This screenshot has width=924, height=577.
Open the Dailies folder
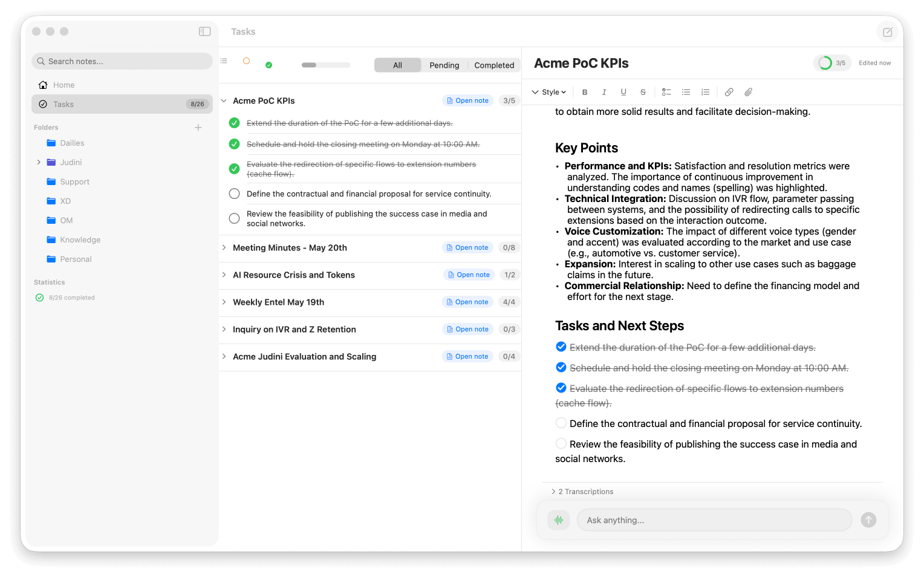coord(72,143)
